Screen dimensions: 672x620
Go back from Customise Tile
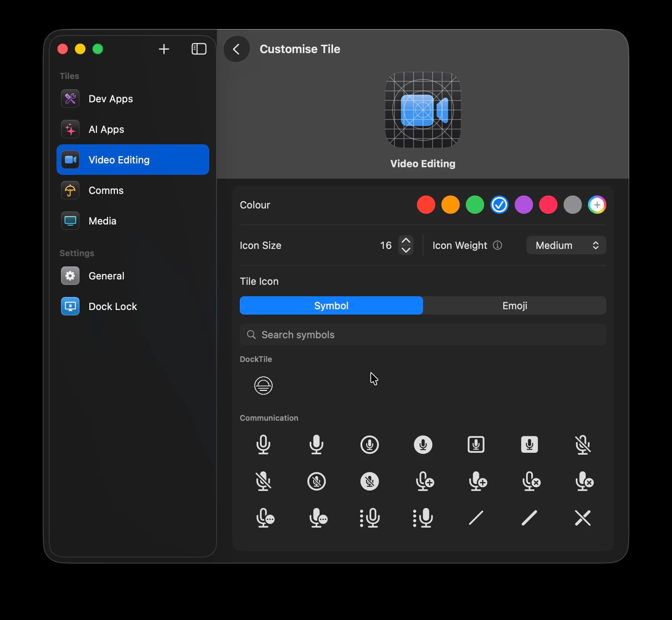(237, 49)
